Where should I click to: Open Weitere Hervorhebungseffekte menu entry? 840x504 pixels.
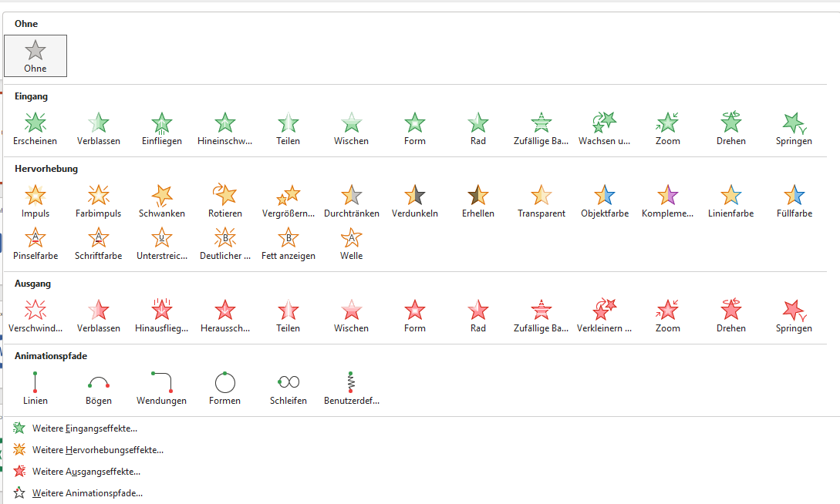pyautogui.click(x=97, y=450)
